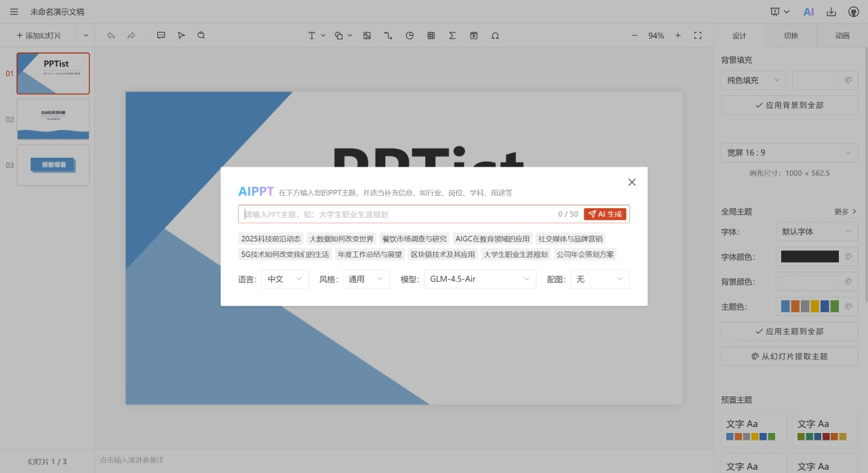Switch to the 切换 tab
The width and height of the screenshot is (868, 473).
click(x=791, y=36)
